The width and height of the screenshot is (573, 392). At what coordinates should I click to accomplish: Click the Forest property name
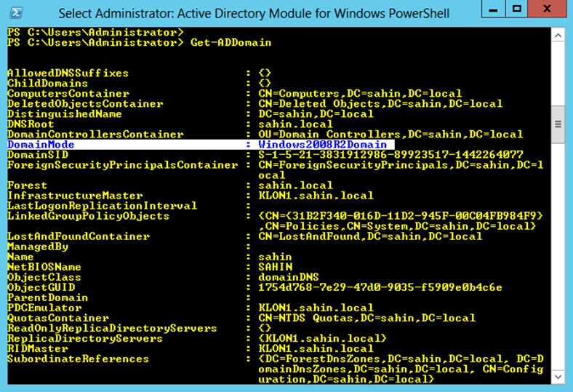tap(28, 185)
